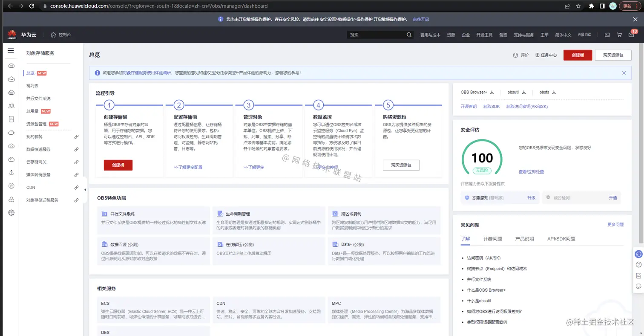Expand the 资源 header menu
Image resolution: width=644 pixels, height=336 pixels.
(x=451, y=35)
